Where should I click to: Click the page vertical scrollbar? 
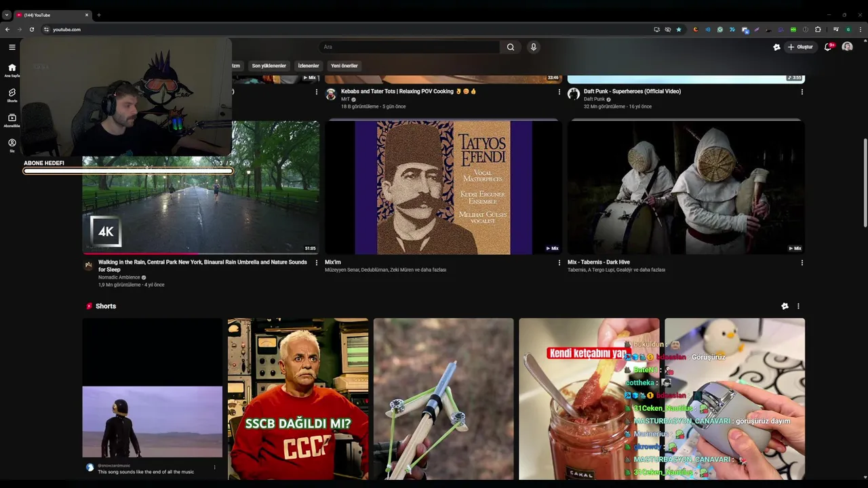(865, 183)
